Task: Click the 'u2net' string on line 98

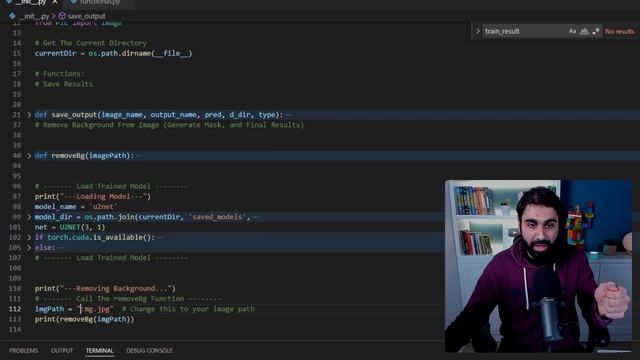Action: [103, 207]
